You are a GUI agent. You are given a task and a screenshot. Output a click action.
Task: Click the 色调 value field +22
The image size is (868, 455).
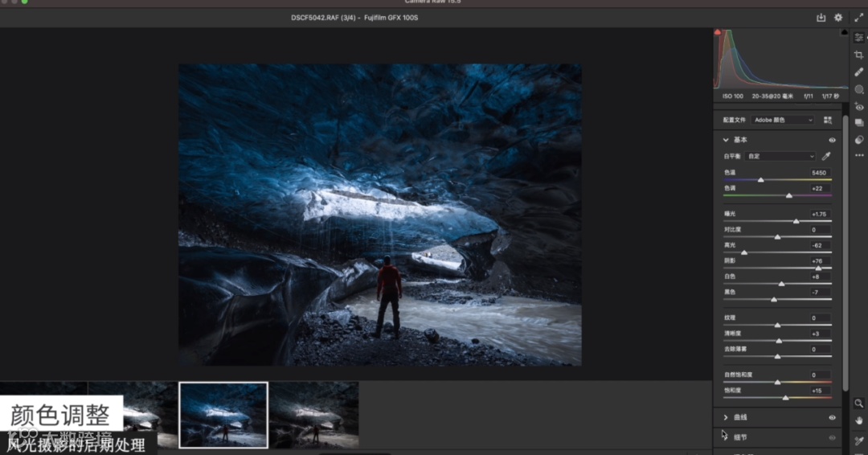(x=819, y=189)
